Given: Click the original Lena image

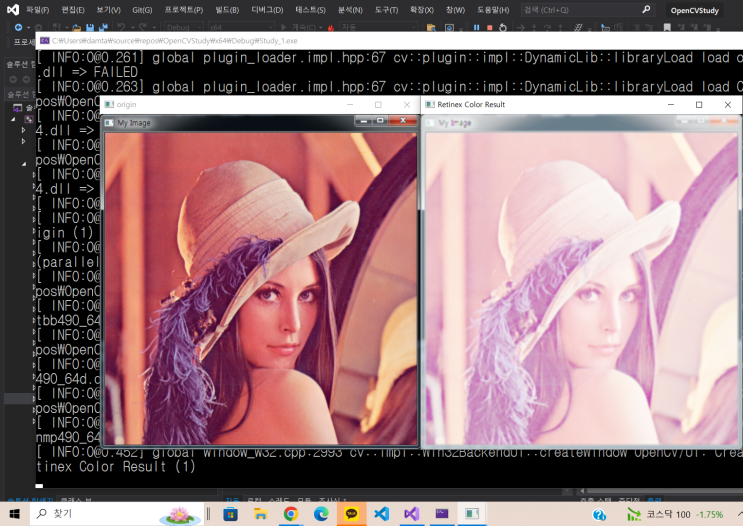Looking at the screenshot, I should (x=261, y=288).
